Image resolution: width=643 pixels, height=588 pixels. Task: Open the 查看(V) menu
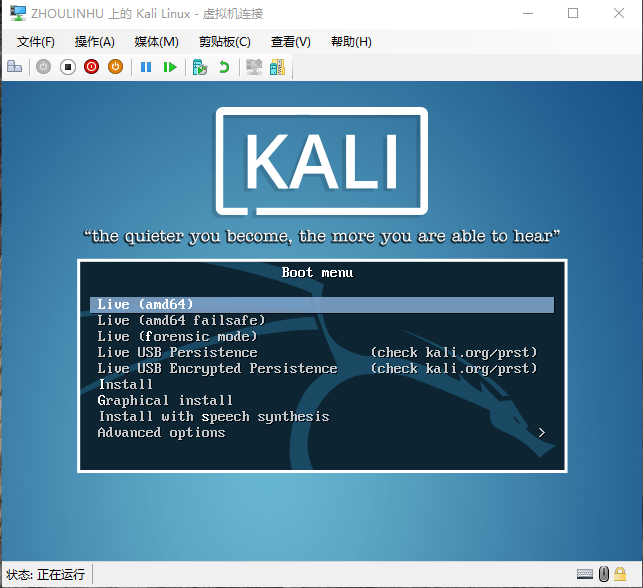pos(291,42)
